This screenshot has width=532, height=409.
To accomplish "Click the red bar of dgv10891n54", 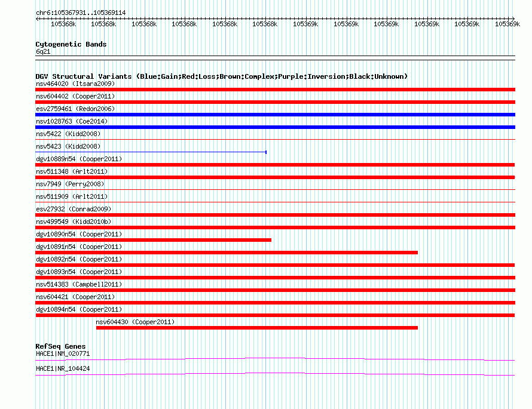I will pyautogui.click(x=227, y=253).
